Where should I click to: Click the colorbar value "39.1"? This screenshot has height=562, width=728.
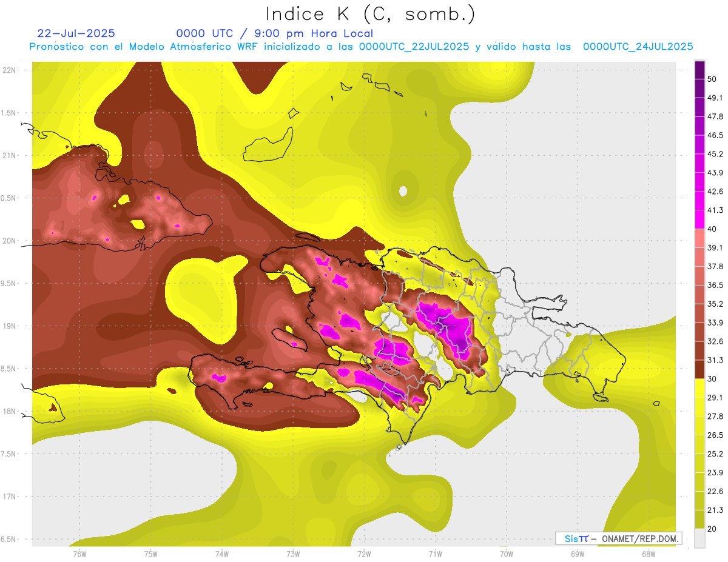(715, 248)
